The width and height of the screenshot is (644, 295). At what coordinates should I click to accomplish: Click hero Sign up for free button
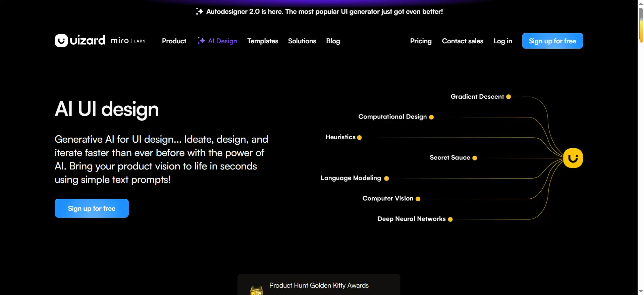coord(92,208)
